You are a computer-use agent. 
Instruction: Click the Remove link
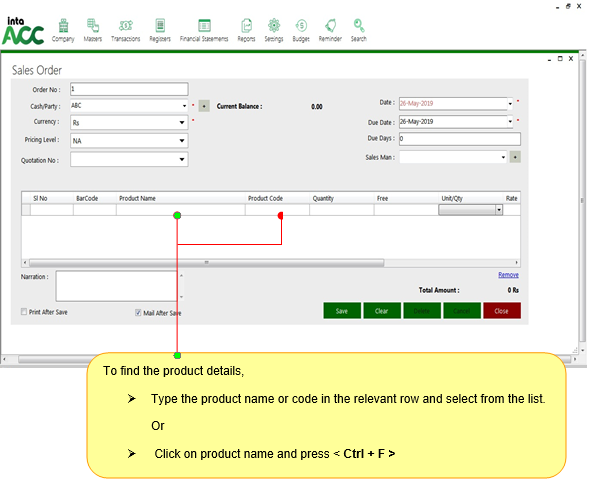click(508, 274)
